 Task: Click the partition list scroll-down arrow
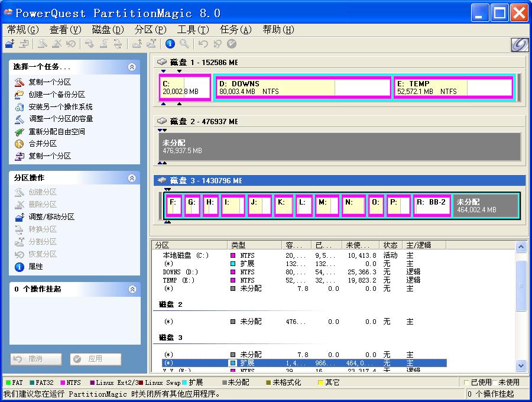click(x=521, y=366)
